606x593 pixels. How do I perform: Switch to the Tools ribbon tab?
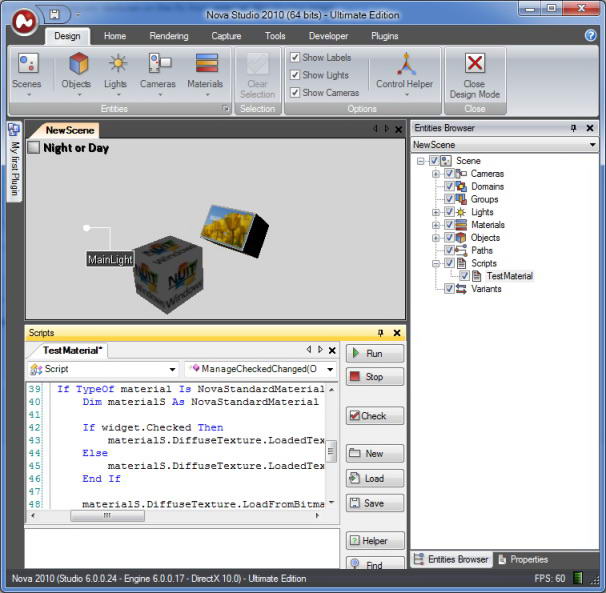click(275, 36)
